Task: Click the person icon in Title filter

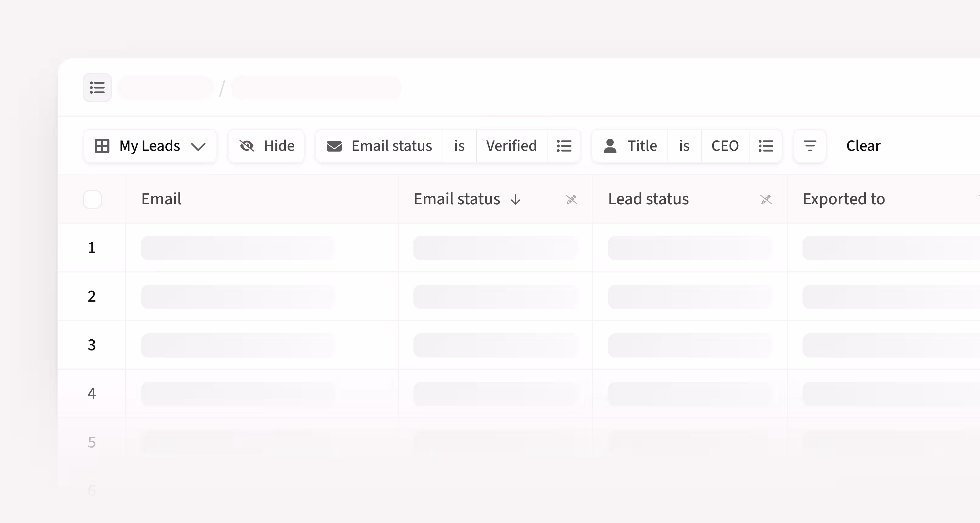Action: click(x=610, y=146)
